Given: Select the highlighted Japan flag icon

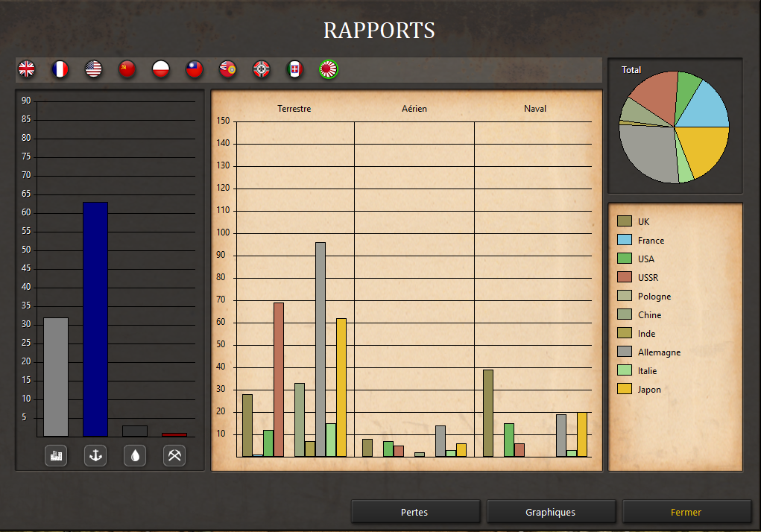Looking at the screenshot, I should tap(329, 69).
